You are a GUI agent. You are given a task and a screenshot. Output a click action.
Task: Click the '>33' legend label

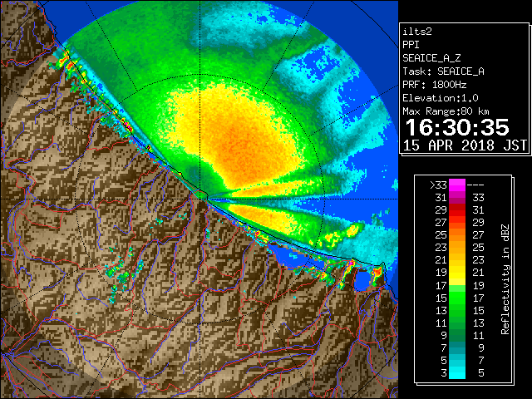click(438, 185)
